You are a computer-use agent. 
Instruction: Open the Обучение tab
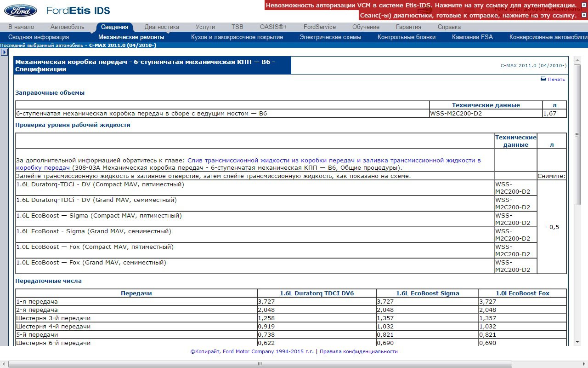(366, 27)
